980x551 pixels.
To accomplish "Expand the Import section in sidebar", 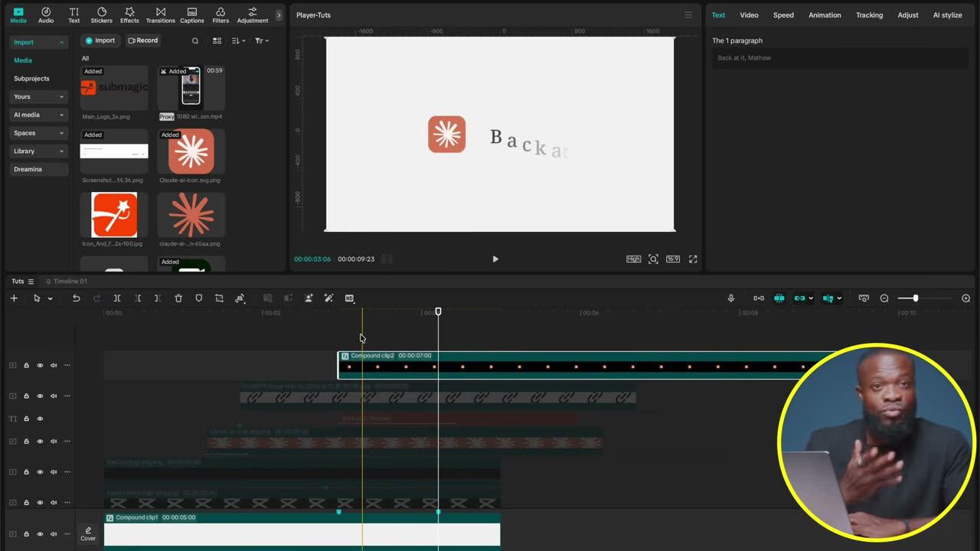I will point(38,42).
